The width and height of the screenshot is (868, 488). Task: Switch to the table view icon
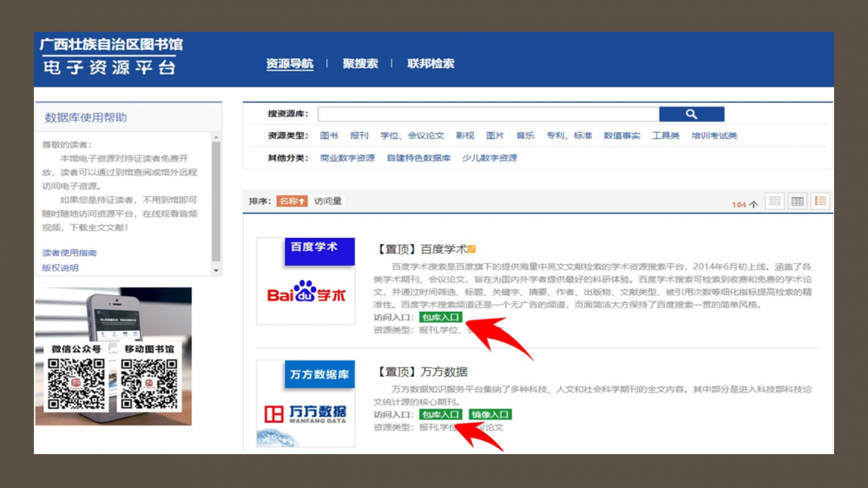coord(797,201)
